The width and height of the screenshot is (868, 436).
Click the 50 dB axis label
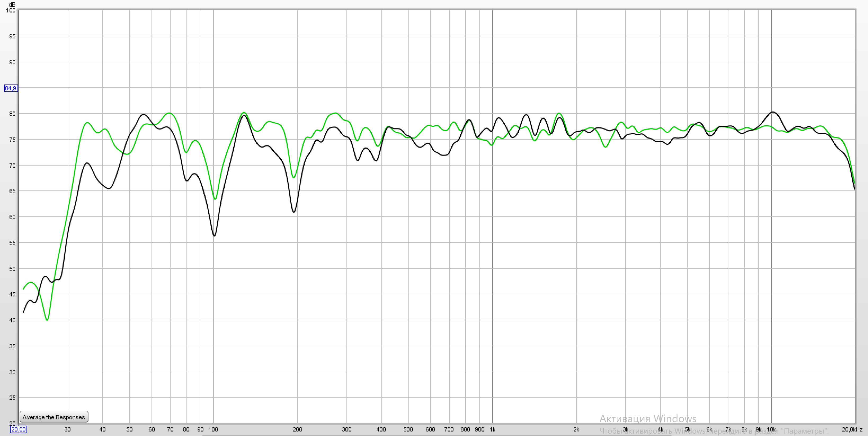[x=12, y=269]
